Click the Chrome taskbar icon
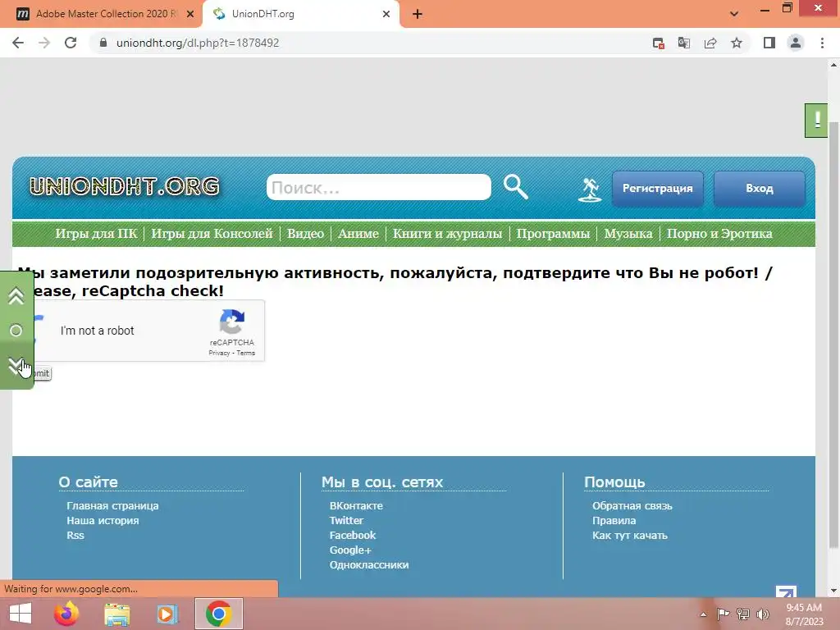Image resolution: width=840 pixels, height=630 pixels. 218,614
